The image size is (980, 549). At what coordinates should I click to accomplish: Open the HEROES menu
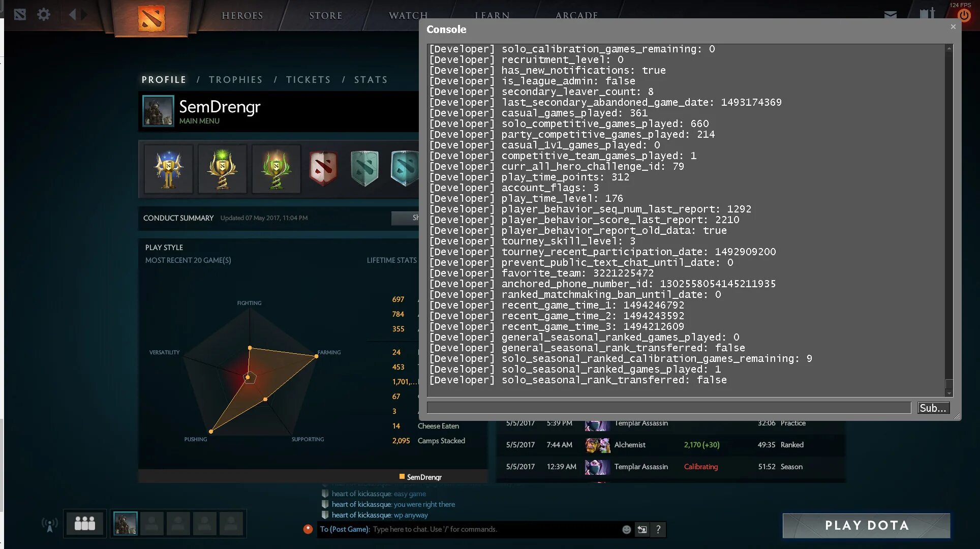click(242, 16)
